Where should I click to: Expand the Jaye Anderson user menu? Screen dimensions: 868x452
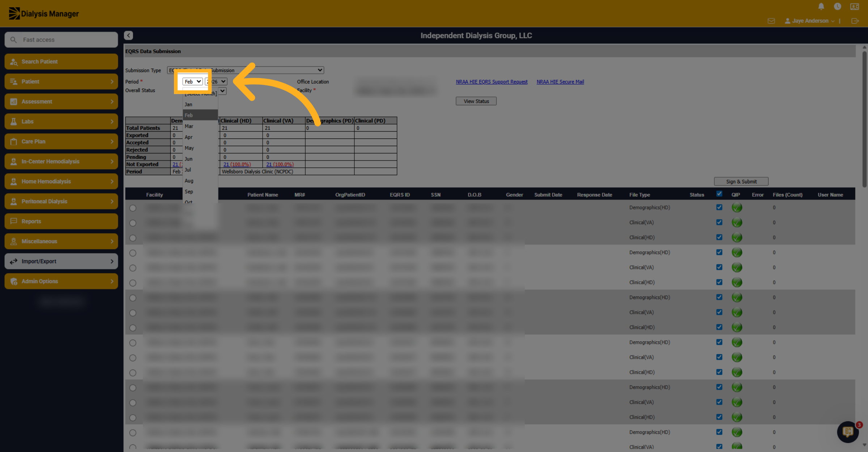(810, 21)
